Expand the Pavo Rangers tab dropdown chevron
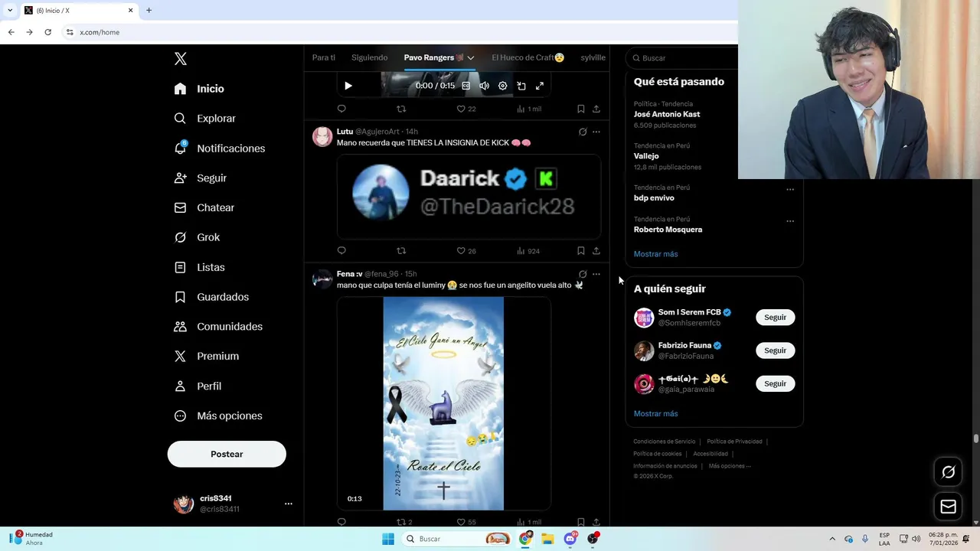Viewport: 980px width, 551px height. (471, 58)
